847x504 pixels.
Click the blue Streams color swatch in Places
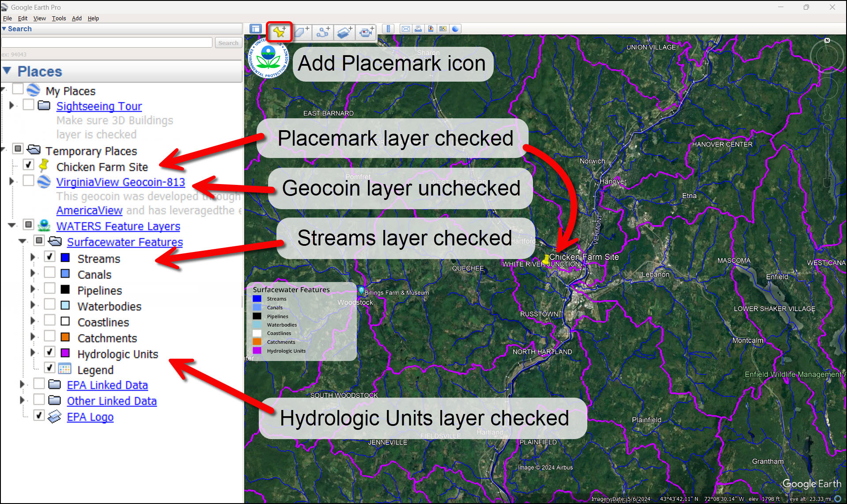tap(65, 257)
